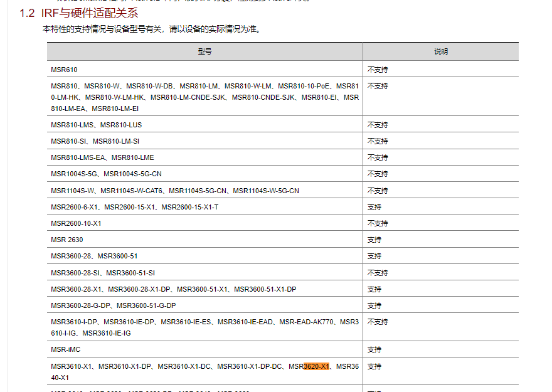Click '支持' in the MSR-iMC row
Screen dimensions: 552x392
point(374,349)
